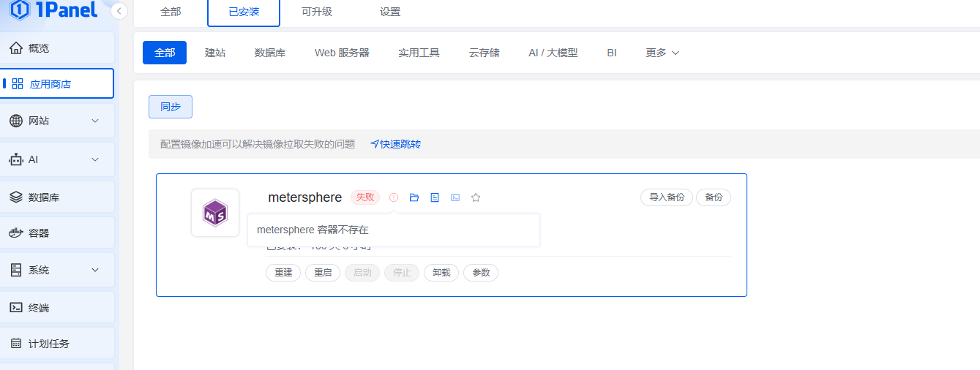Switch to the 已安装 tab
Viewport: 980px width, 370px height.
244,12
